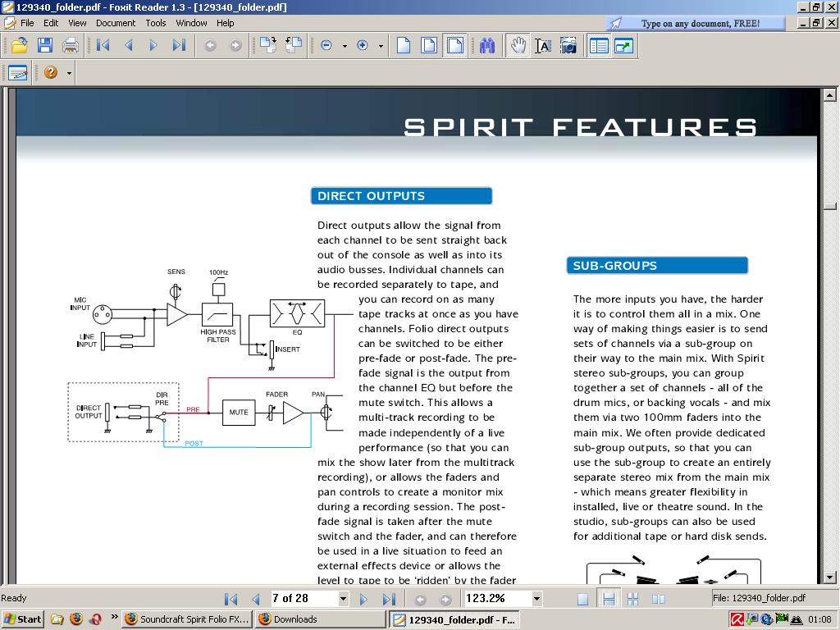
Task: Click the red antivirus tray icon
Action: point(737,619)
